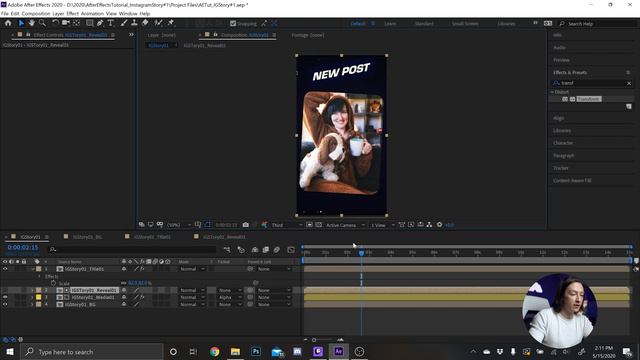Screen dimensions: 640x360
Task: Open the Animation menu
Action: (92, 13)
